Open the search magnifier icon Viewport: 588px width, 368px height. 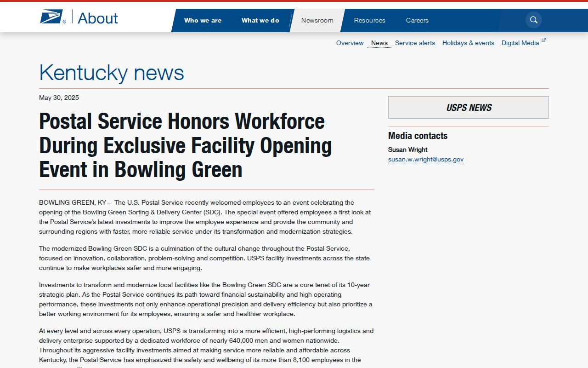[534, 20]
